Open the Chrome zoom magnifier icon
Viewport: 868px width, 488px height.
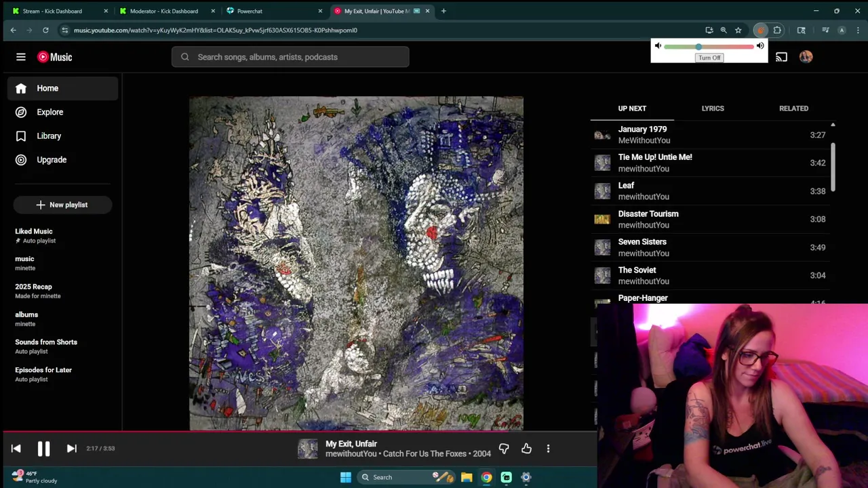(724, 30)
